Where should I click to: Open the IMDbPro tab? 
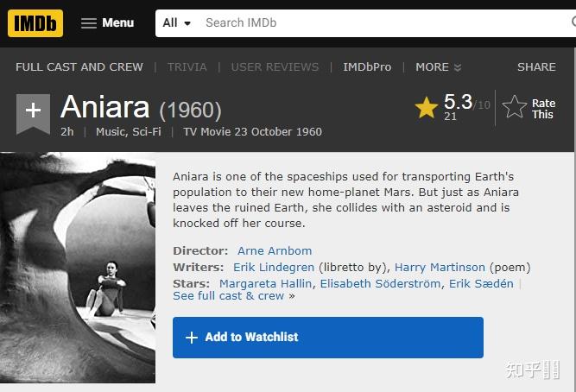tap(367, 66)
